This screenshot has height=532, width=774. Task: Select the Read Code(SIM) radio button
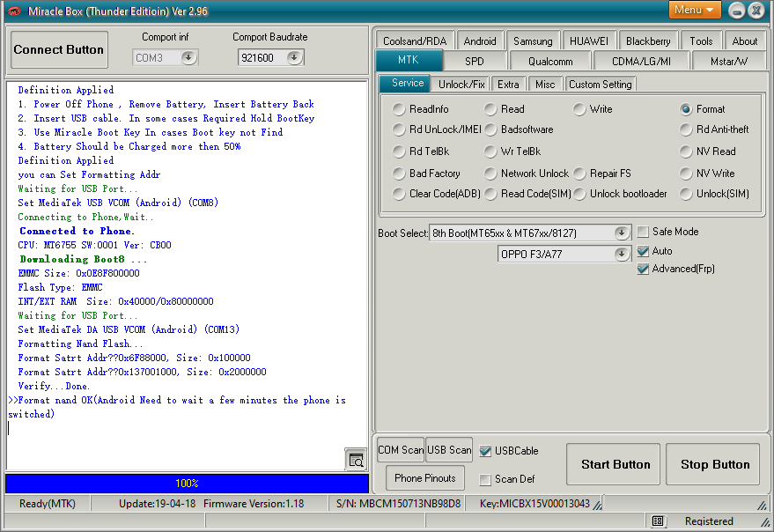[x=490, y=194]
